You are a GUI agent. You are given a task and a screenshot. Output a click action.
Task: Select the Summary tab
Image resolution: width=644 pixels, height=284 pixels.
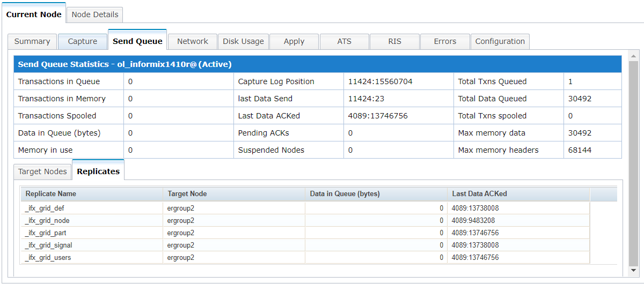[x=32, y=41]
